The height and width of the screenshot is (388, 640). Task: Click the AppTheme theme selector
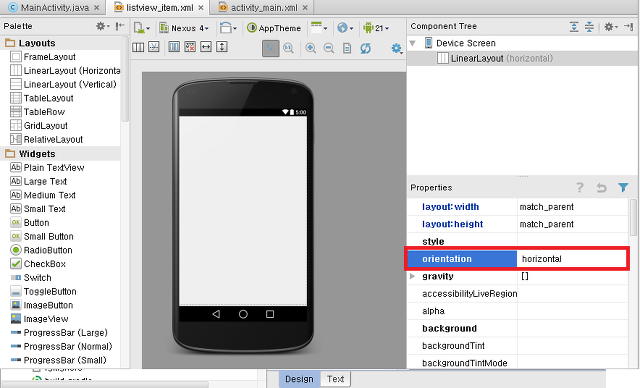click(x=274, y=28)
